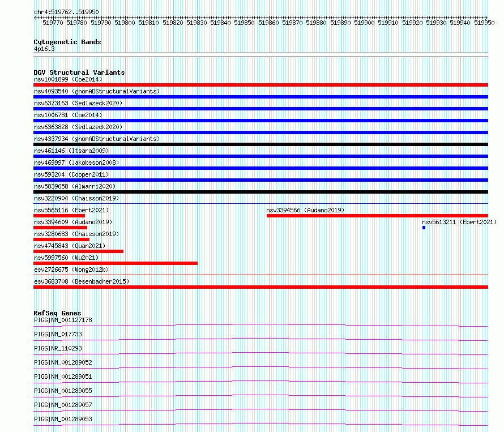Click nsv5565116 (Ebert2021) label
504x432 pixels.
coord(71,210)
